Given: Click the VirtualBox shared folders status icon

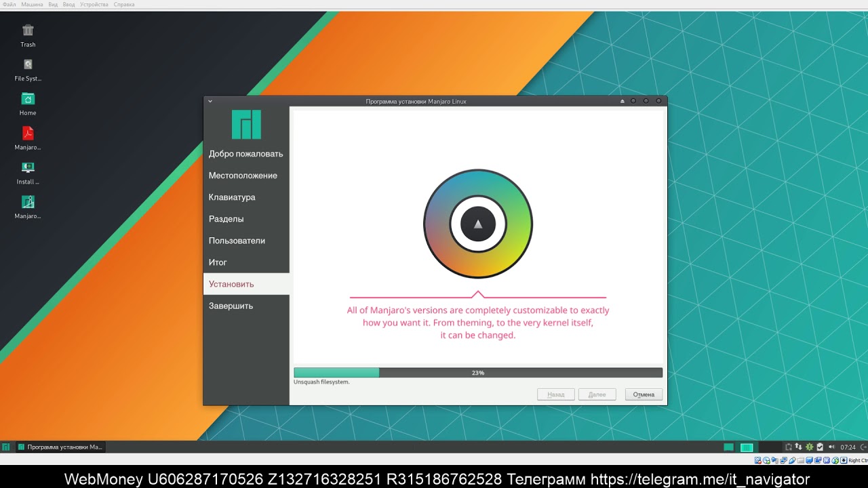Looking at the screenshot, I should click(800, 460).
